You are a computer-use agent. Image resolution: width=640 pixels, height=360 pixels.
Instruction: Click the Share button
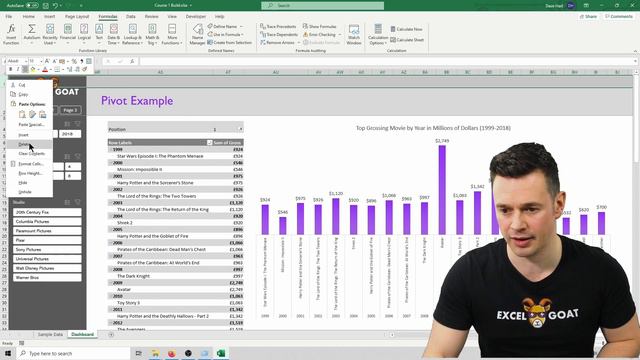pyautogui.click(x=588, y=16)
